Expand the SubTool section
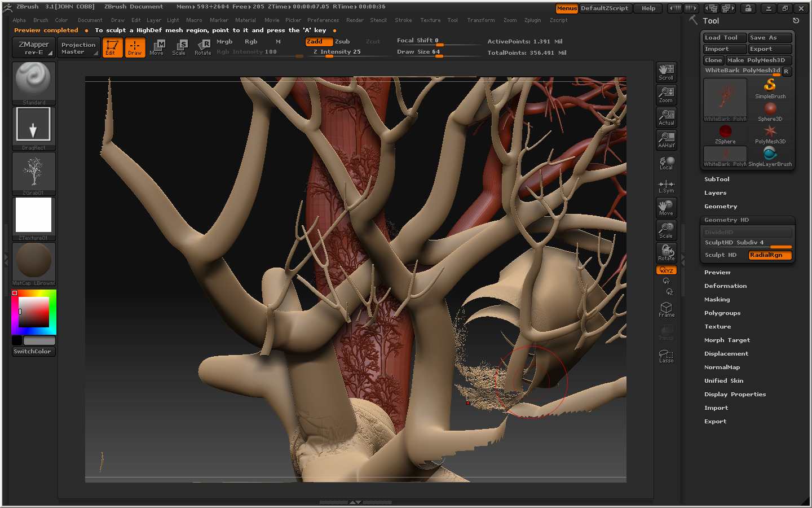Viewport: 812px width, 508px height. pyautogui.click(x=717, y=179)
